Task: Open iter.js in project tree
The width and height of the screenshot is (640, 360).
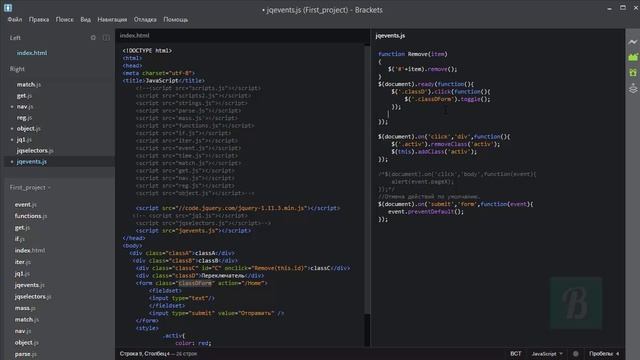Action: pyautogui.click(x=22, y=262)
